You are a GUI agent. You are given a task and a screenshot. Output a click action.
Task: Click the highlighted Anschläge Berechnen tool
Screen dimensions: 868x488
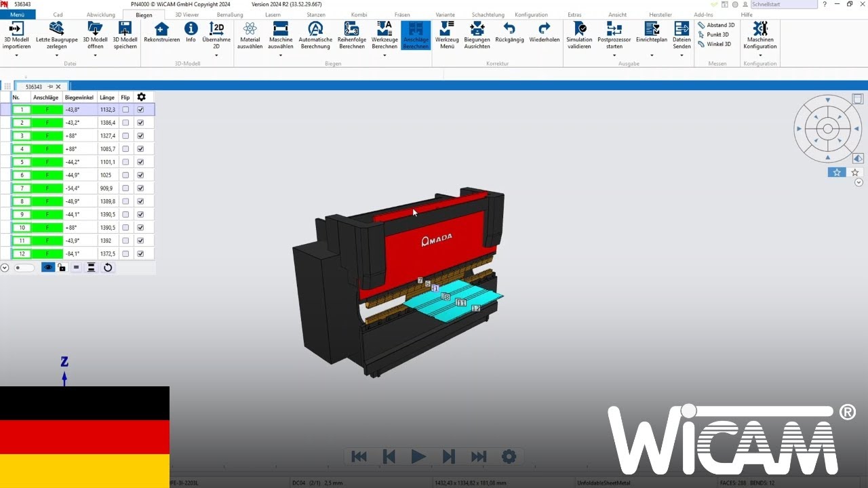[416, 35]
